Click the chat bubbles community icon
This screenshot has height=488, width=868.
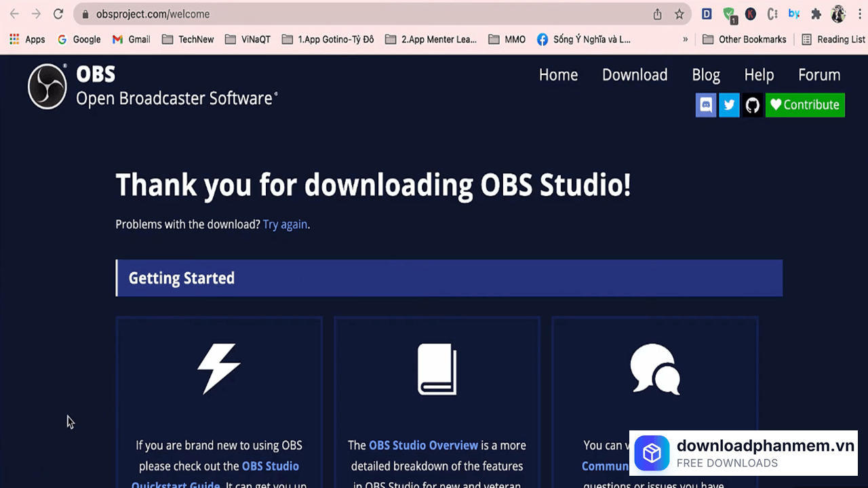(x=655, y=369)
